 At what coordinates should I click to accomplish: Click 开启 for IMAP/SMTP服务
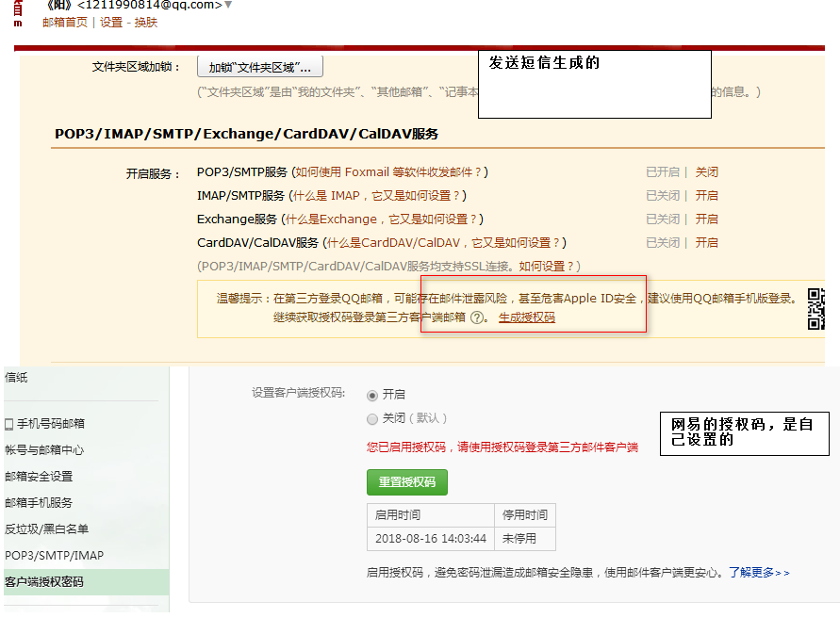click(707, 196)
